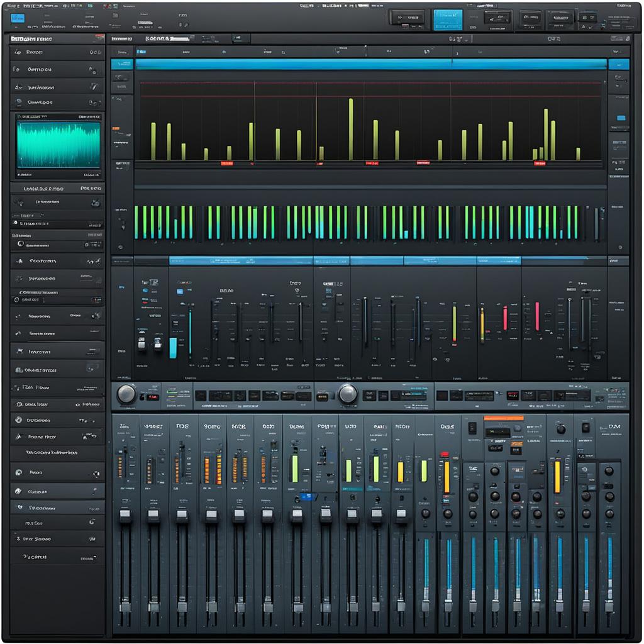Select the widest blue tab above the middle mixer

point(241,261)
